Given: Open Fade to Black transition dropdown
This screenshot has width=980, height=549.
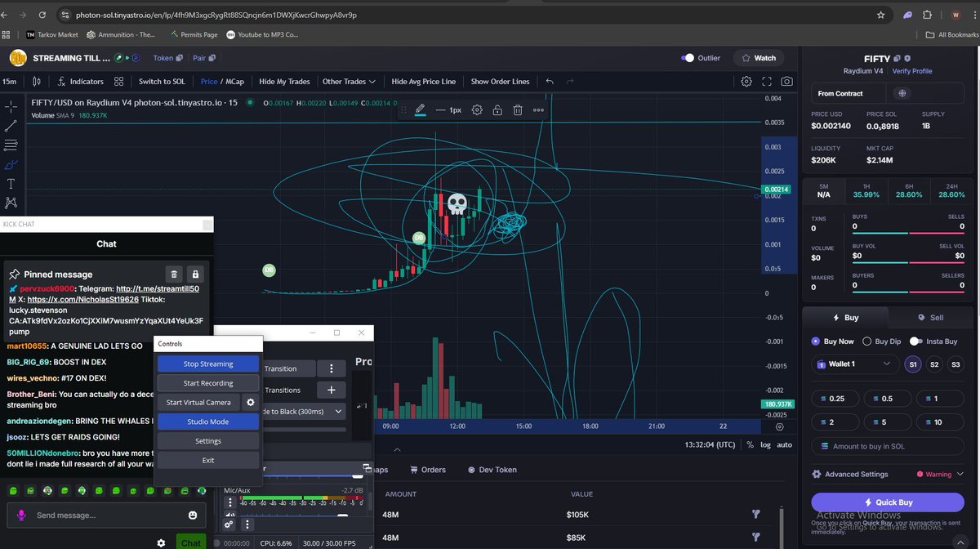Looking at the screenshot, I should point(304,412).
